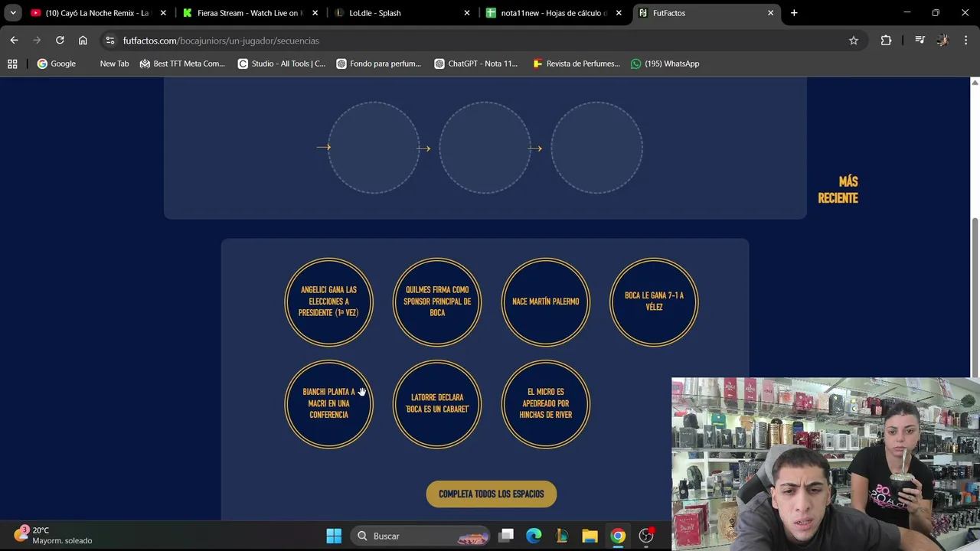Viewport: 980px width, 551px height.
Task: Click the page vertical scrollbar thumb
Action: point(975,296)
